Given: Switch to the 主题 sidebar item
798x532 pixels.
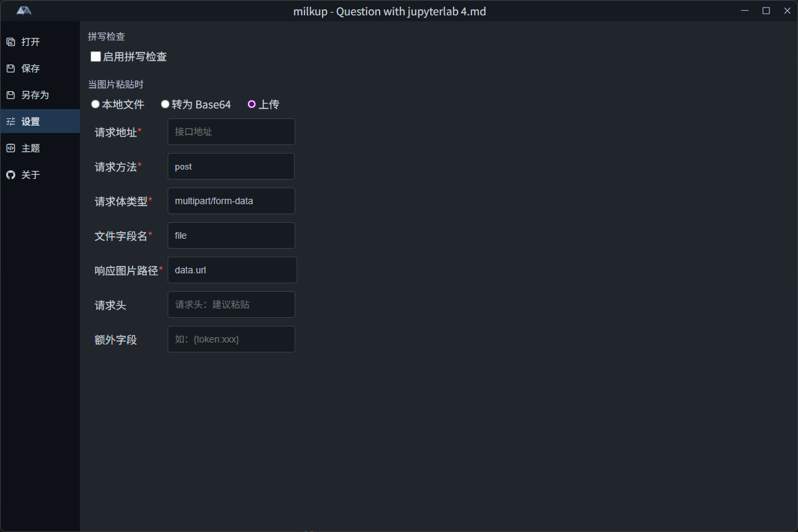Looking at the screenshot, I should (x=40, y=148).
